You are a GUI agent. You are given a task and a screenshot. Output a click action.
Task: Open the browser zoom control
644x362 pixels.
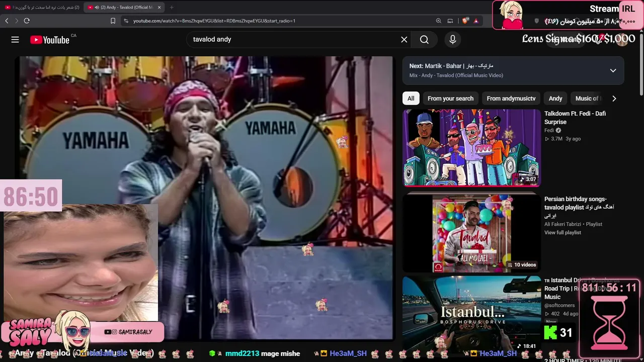coord(439,21)
